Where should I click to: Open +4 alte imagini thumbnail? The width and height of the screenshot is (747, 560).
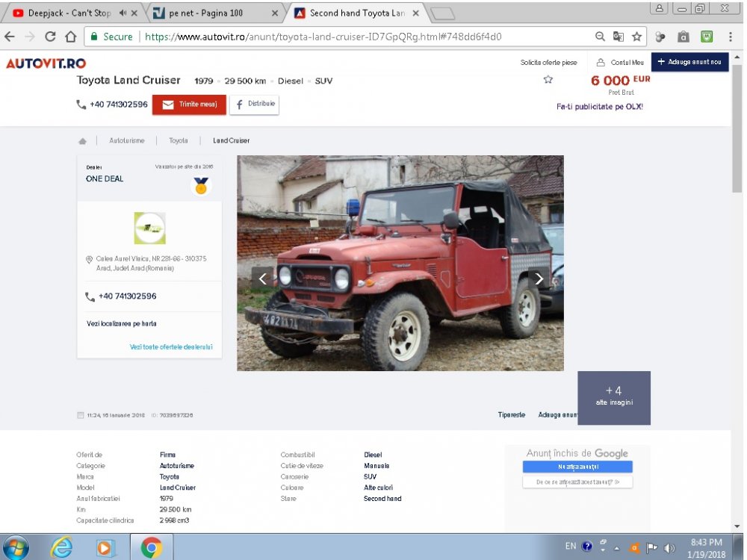(x=613, y=397)
